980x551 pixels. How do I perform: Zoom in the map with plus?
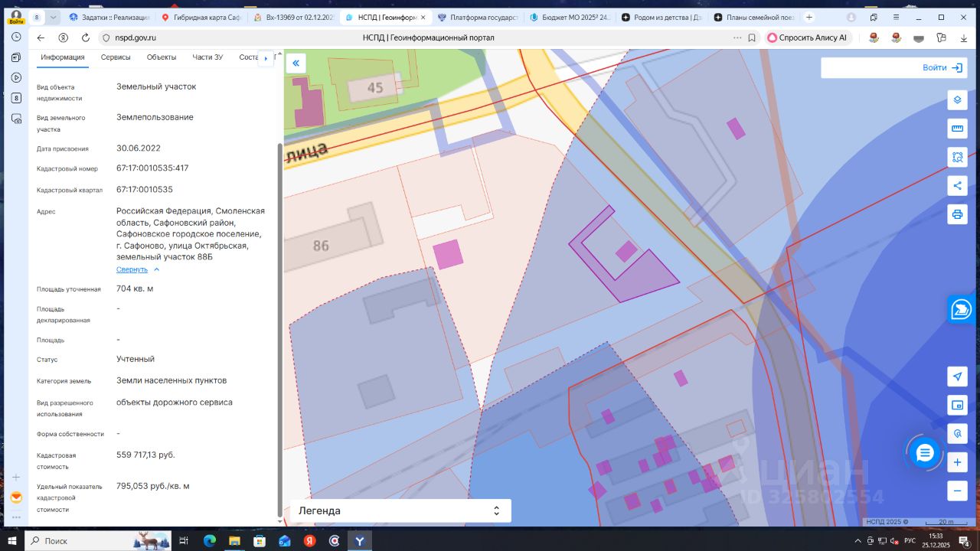(x=956, y=462)
